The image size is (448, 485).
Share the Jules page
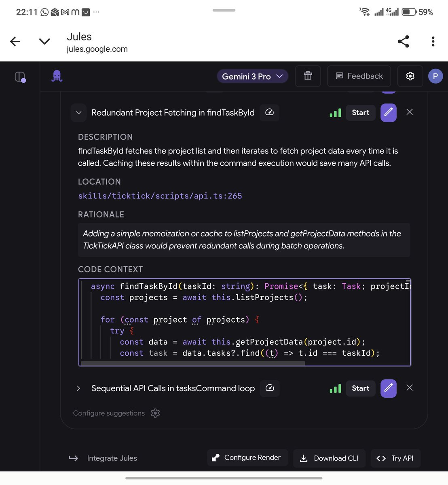pyautogui.click(x=404, y=41)
